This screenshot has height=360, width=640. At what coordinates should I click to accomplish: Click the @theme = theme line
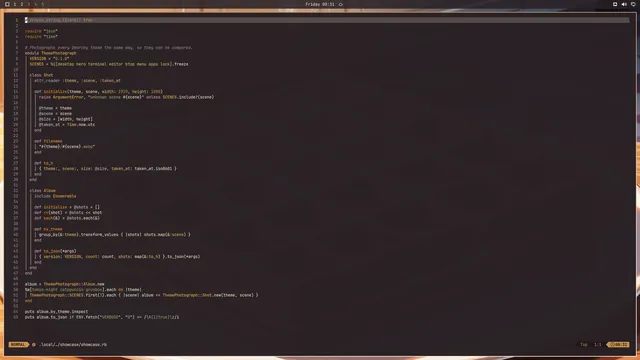[x=55, y=108]
